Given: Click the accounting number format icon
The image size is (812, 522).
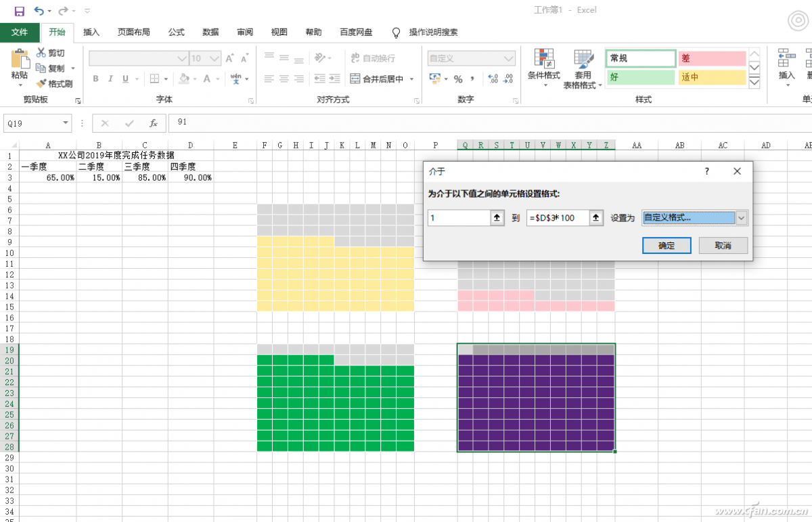Looking at the screenshot, I should [x=435, y=79].
